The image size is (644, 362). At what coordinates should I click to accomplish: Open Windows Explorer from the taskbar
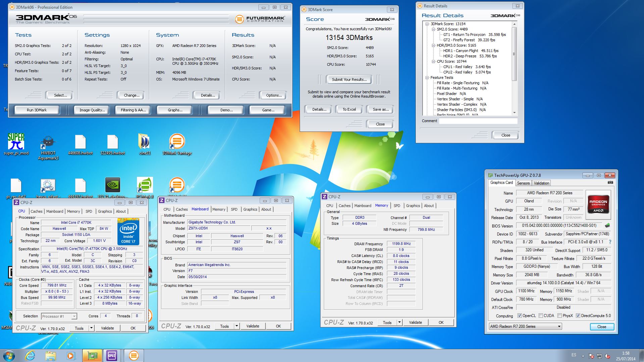tap(50, 356)
